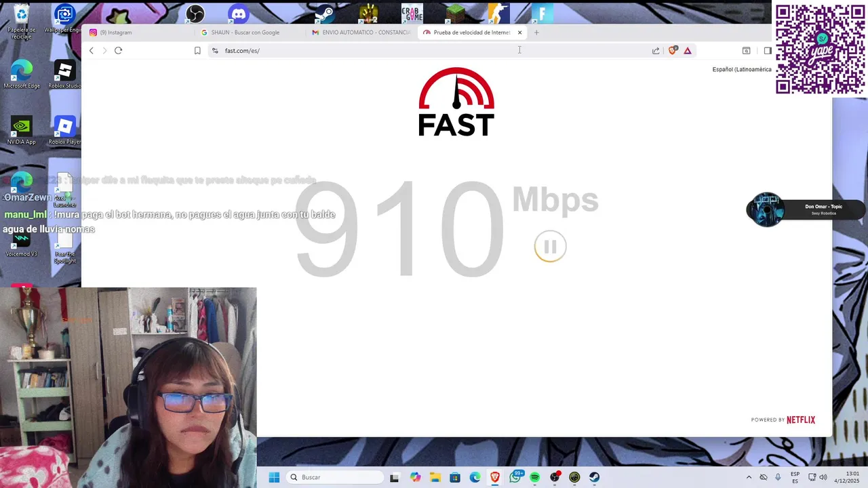Click the FAST speedometer logo
The width and height of the screenshot is (868, 488).
pyautogui.click(x=456, y=102)
